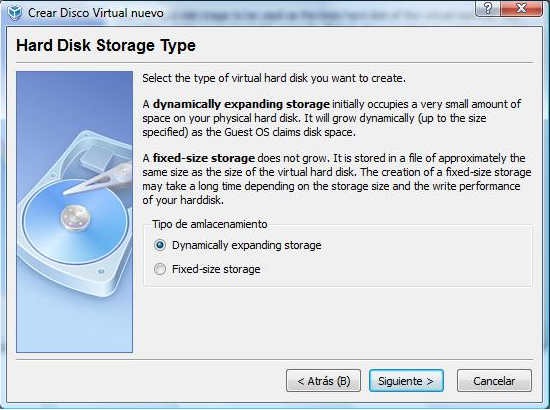Cancel the wizard with Cancelar
This screenshot has height=410, width=550.
click(494, 381)
